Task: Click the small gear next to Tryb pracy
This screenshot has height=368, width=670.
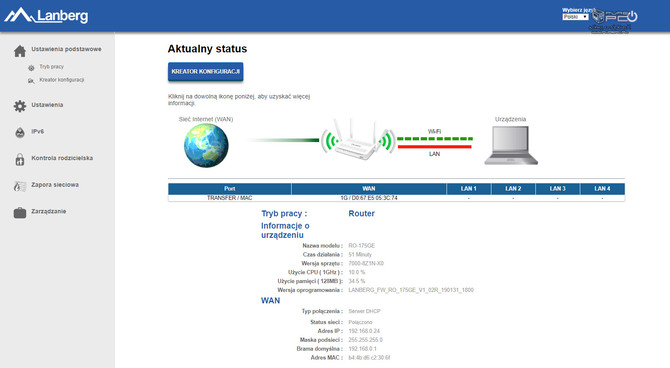Action: click(31, 68)
